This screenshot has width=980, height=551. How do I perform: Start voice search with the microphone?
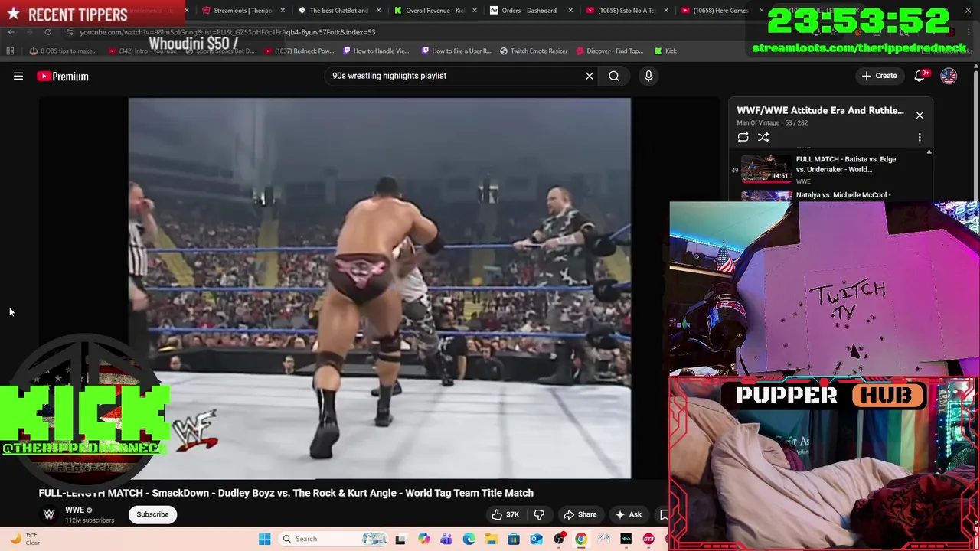648,76
